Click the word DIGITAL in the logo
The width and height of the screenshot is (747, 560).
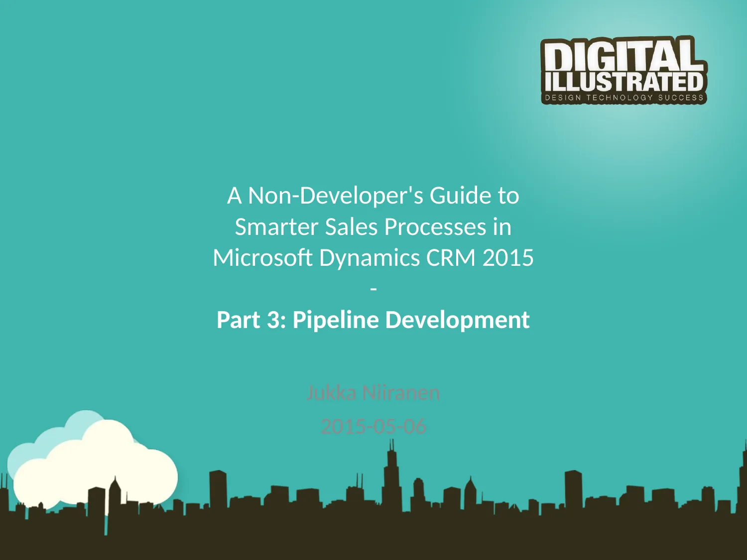623,55
